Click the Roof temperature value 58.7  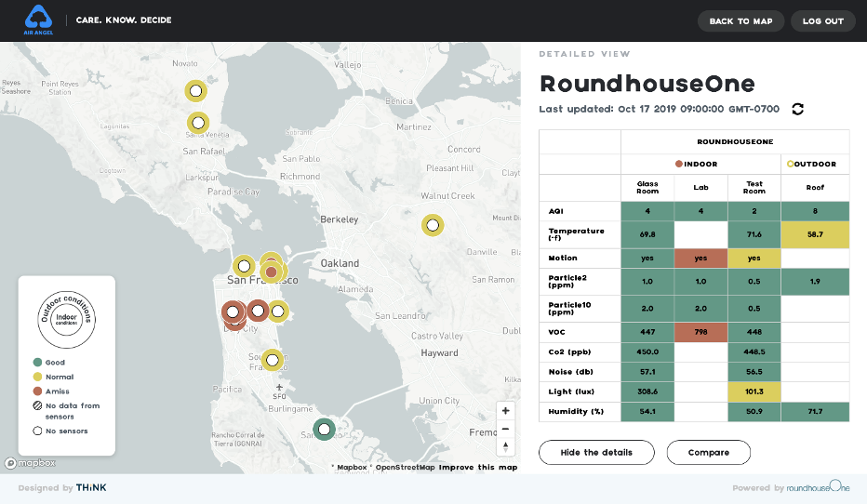click(x=815, y=234)
